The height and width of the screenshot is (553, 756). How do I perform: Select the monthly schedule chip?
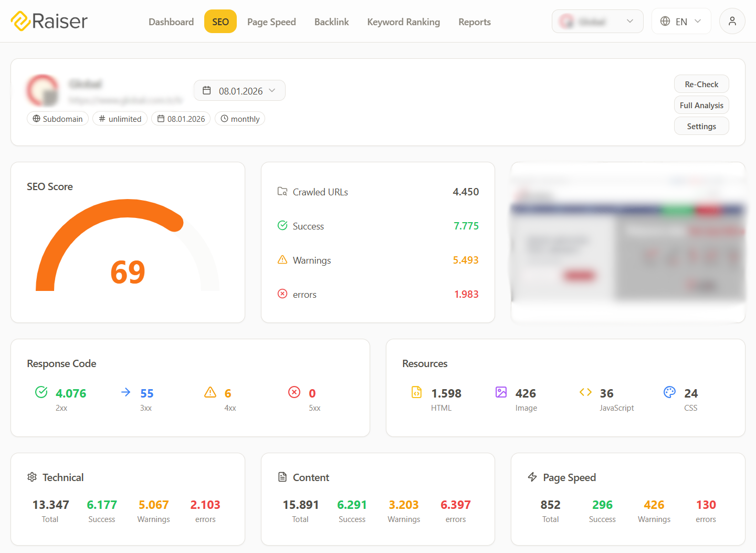(239, 118)
